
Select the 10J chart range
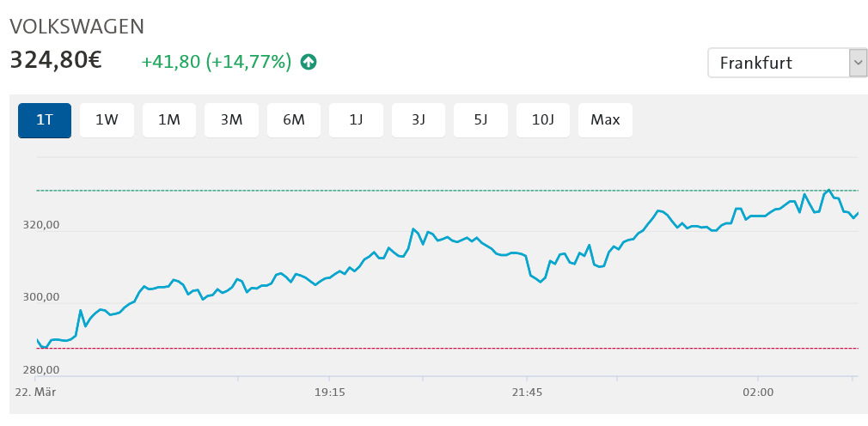tap(543, 120)
